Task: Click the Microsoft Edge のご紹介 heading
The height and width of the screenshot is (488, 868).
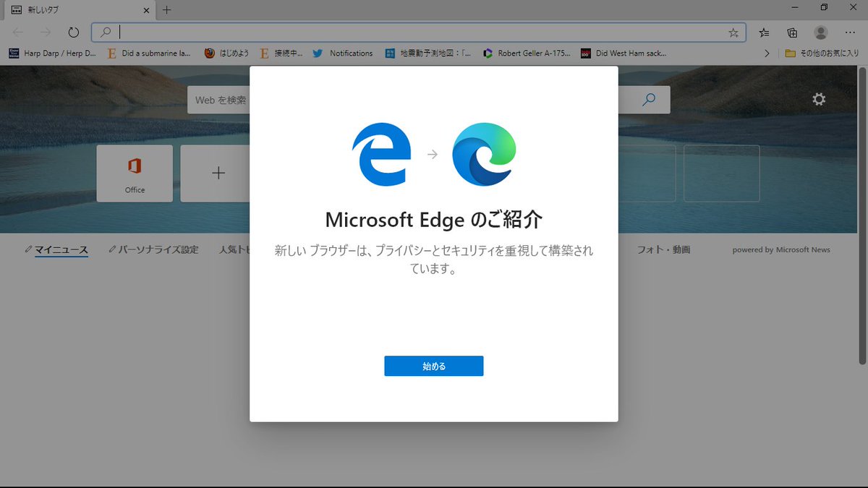Action: 434,220
